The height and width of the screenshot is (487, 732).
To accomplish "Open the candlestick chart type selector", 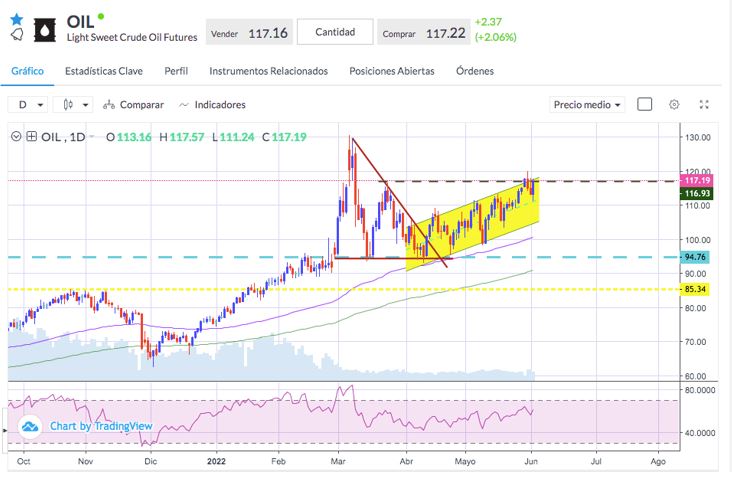I will pyautogui.click(x=73, y=105).
